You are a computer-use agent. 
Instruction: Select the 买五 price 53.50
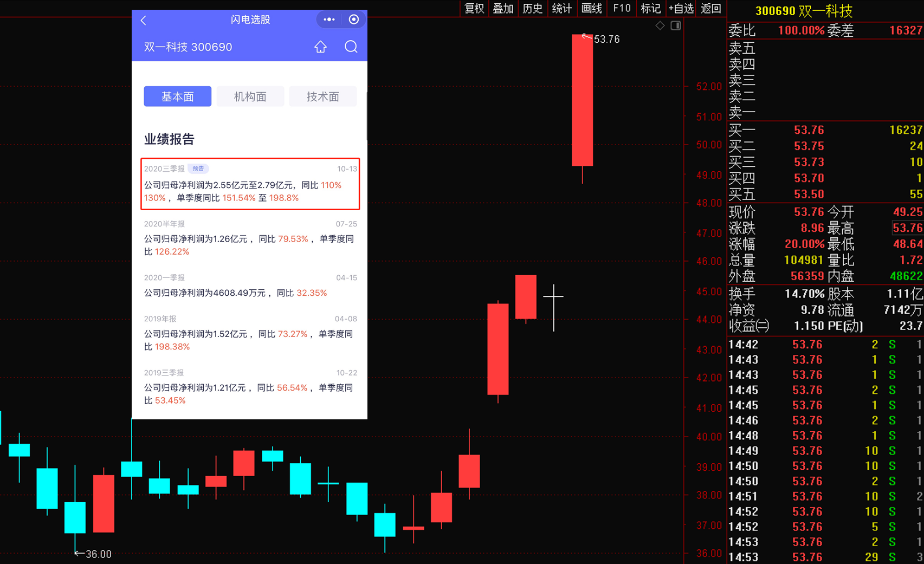coord(809,194)
